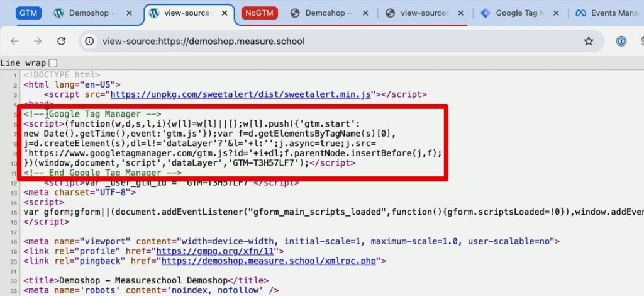Click the <!DOCTYPE html> line
The image size is (644, 296).
click(62, 75)
